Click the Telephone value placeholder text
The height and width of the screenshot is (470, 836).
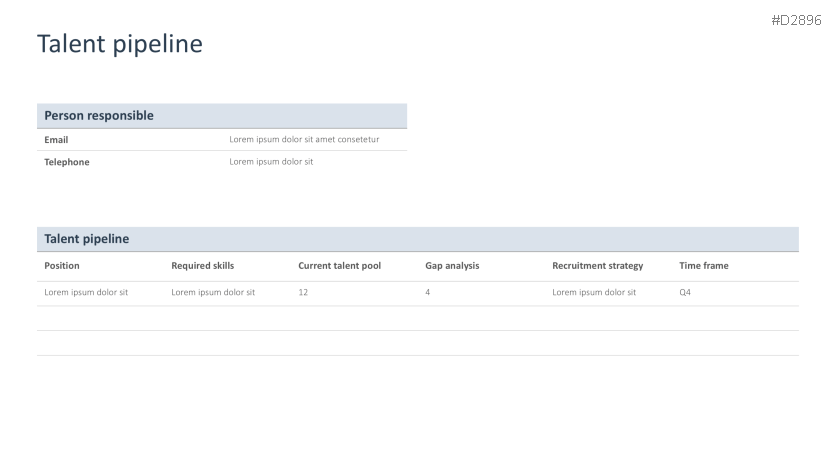pyautogui.click(x=271, y=162)
